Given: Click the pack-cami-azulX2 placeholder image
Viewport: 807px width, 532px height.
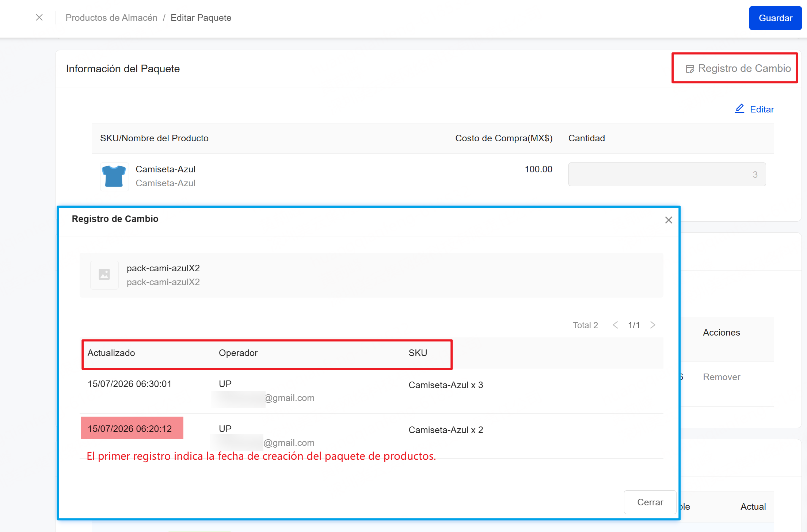Looking at the screenshot, I should [x=104, y=275].
